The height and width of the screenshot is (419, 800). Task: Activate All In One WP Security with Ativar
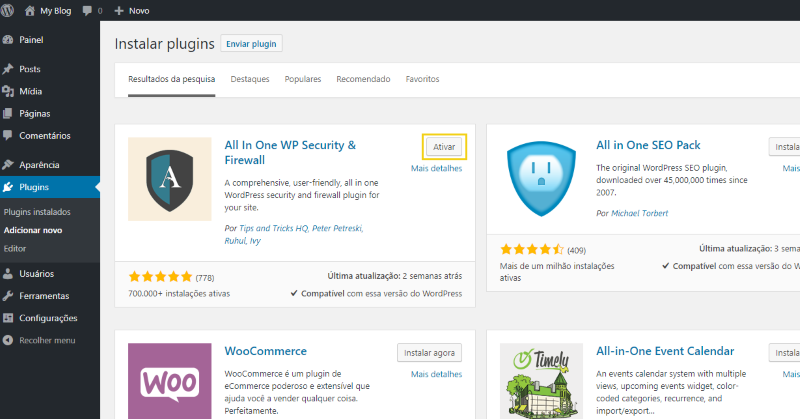[x=444, y=147]
